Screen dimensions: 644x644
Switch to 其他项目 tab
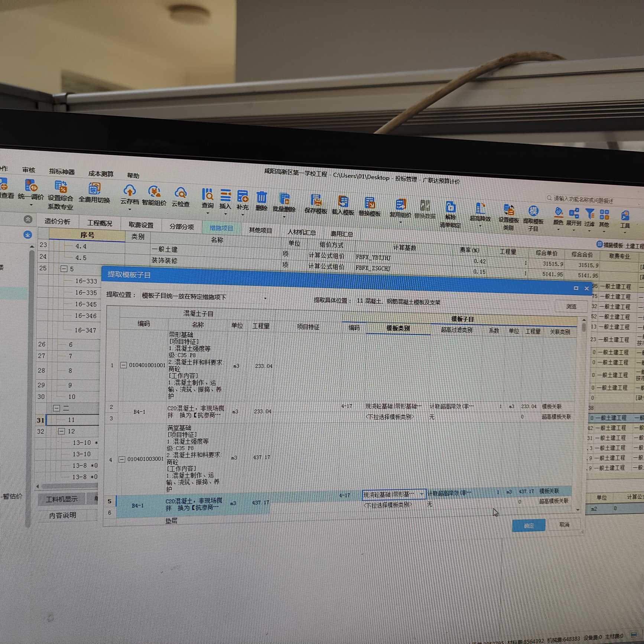tap(260, 230)
